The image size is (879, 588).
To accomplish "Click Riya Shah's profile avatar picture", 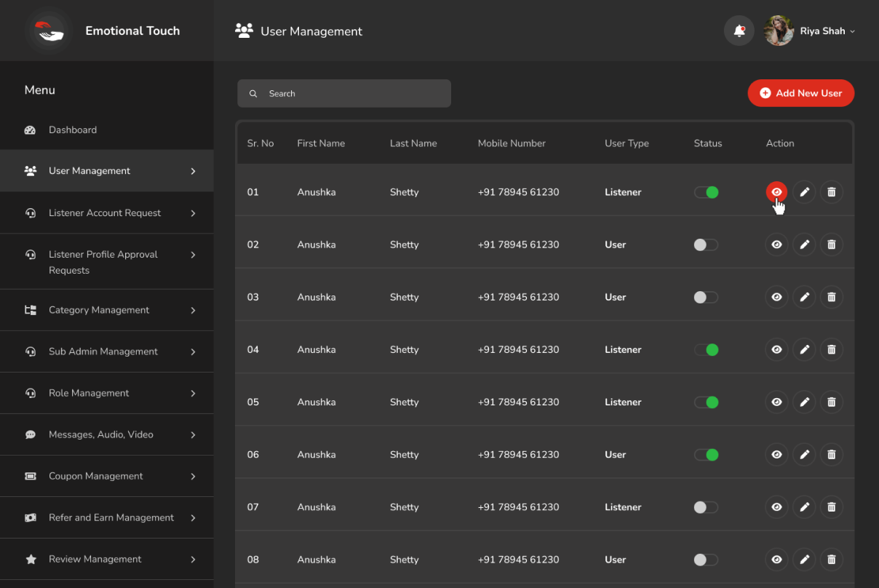I will [779, 31].
